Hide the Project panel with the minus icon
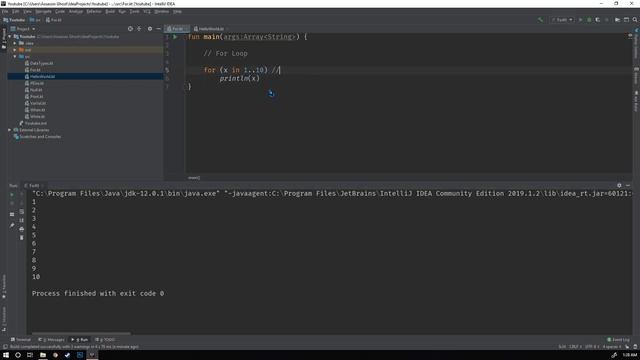Screen dimensions: 640x360 158,29
